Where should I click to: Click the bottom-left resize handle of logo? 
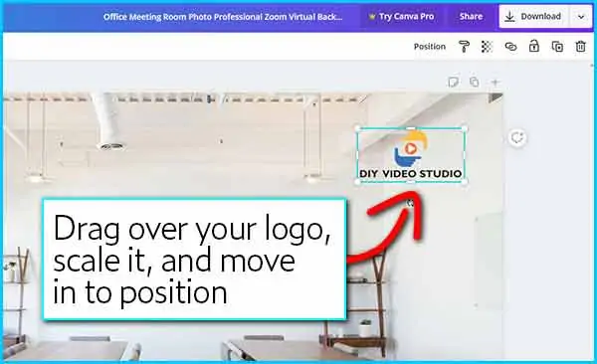pos(357,182)
